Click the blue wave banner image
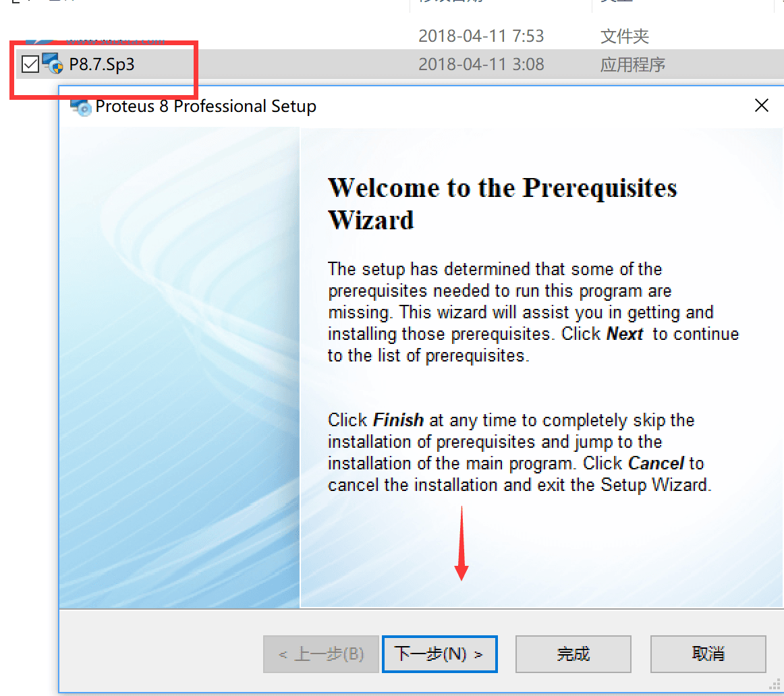This screenshot has height=696, width=784. (x=179, y=368)
